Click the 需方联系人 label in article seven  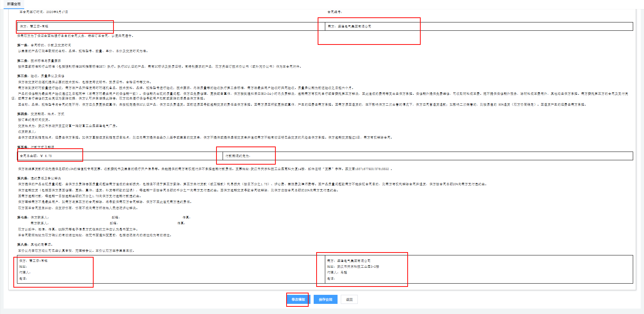coord(40,223)
